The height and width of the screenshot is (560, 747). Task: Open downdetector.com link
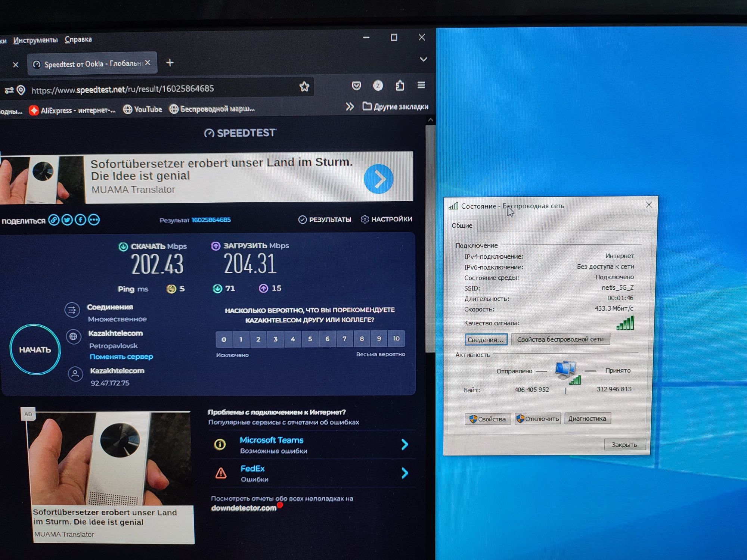pyautogui.click(x=244, y=508)
